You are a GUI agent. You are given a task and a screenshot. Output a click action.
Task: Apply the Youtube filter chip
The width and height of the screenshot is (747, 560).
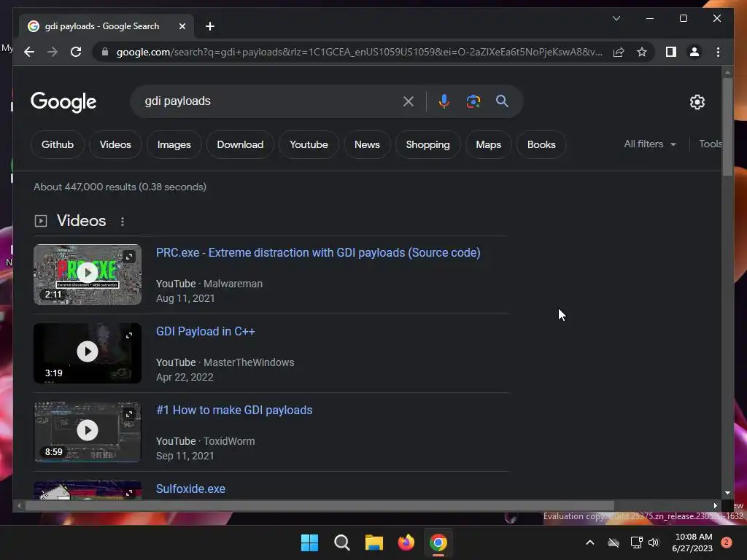coord(309,144)
